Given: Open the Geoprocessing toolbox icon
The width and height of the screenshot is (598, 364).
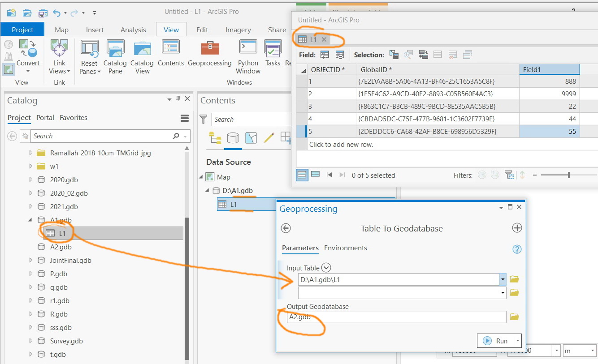Looking at the screenshot, I should (210, 54).
